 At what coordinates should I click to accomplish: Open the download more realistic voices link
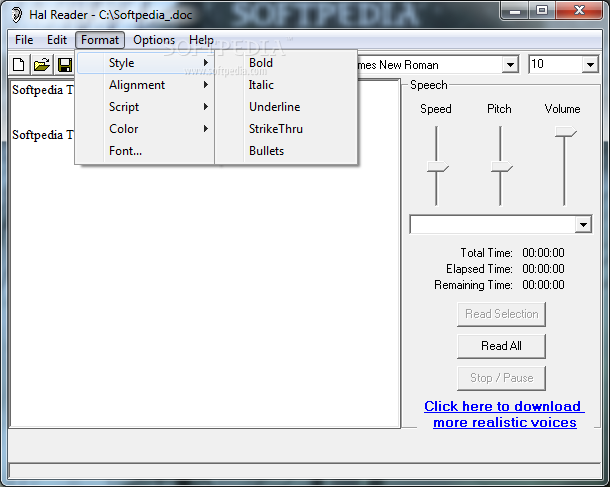[504, 414]
